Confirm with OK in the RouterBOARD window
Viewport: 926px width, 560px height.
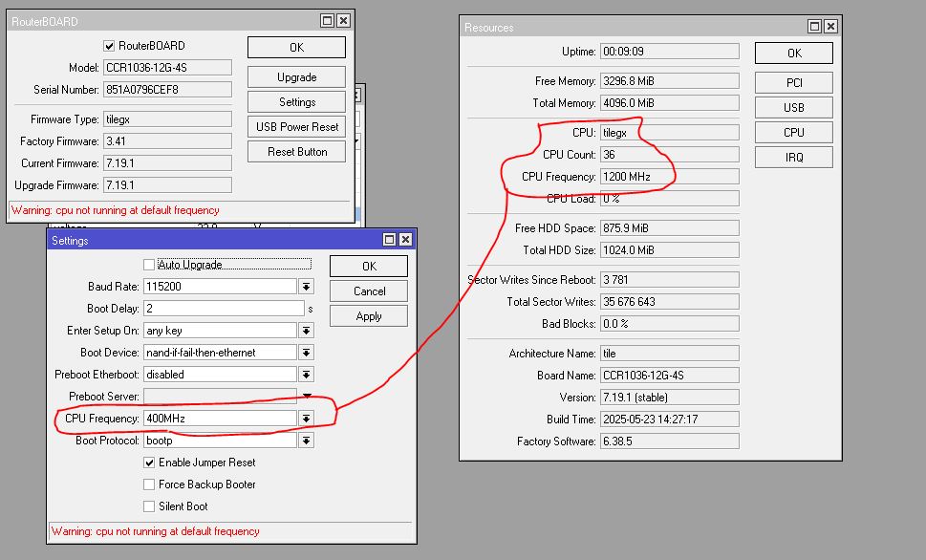pyautogui.click(x=296, y=47)
